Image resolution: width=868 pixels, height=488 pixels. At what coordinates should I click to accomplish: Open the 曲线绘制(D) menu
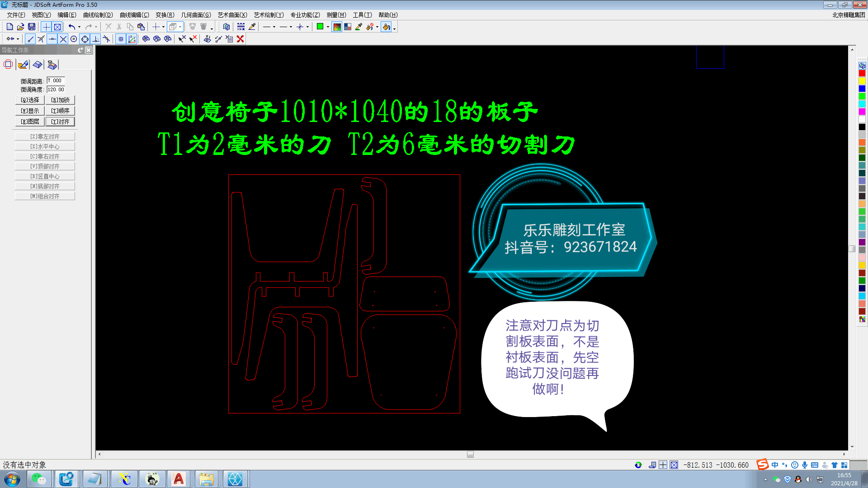pos(98,15)
